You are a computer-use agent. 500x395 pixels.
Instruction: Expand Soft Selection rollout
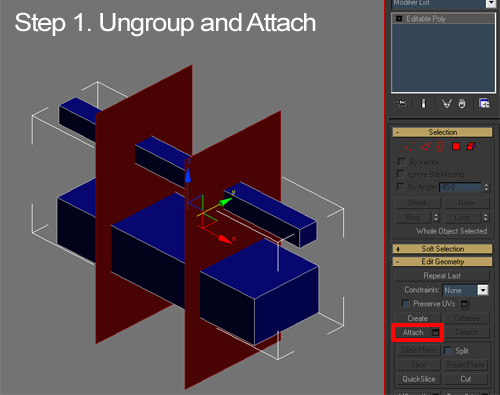442,249
